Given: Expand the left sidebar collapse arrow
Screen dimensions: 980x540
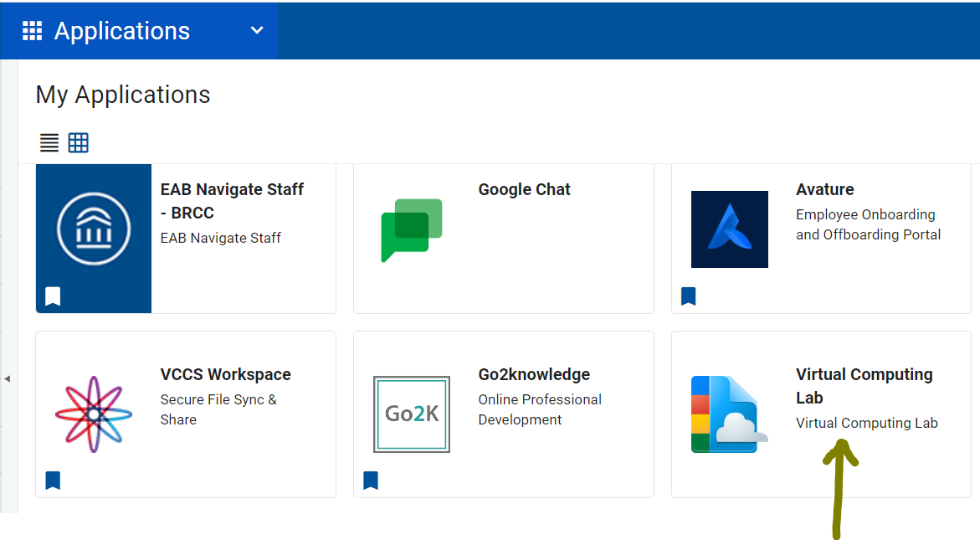Looking at the screenshot, I should 8,378.
